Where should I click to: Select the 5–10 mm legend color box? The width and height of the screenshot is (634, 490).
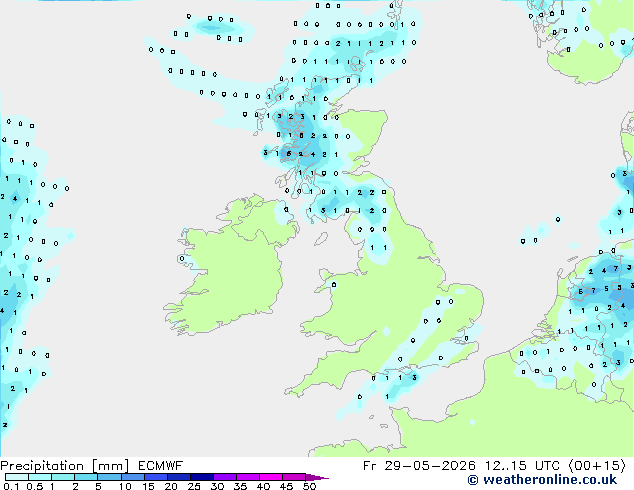click(109, 477)
